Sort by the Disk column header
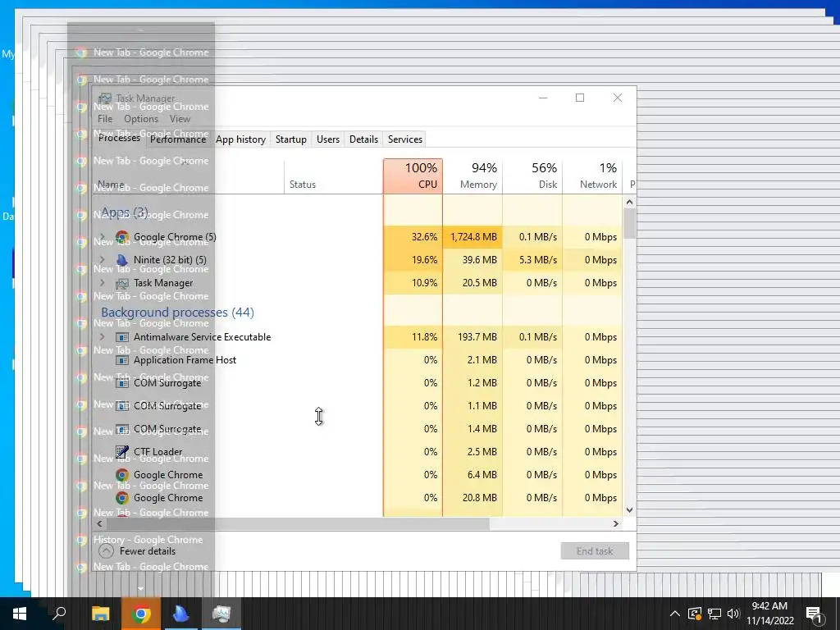 click(532, 176)
